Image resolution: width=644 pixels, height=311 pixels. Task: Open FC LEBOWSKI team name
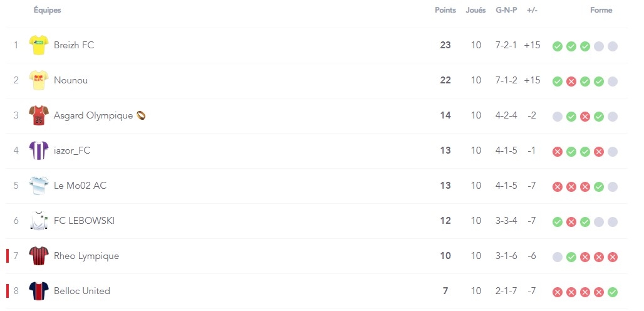tap(84, 221)
